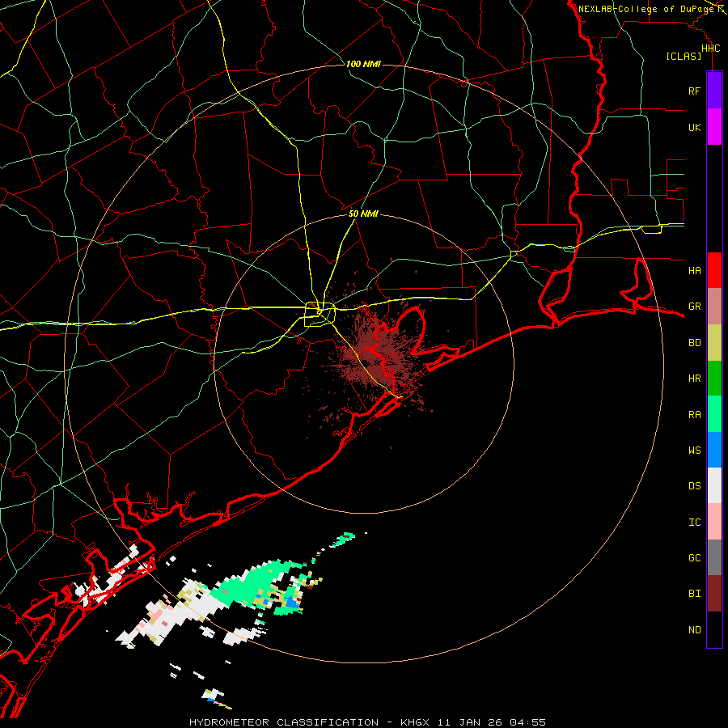Click the [CLAS] legend heading
This screenshot has width=728, height=728.
tap(684, 57)
